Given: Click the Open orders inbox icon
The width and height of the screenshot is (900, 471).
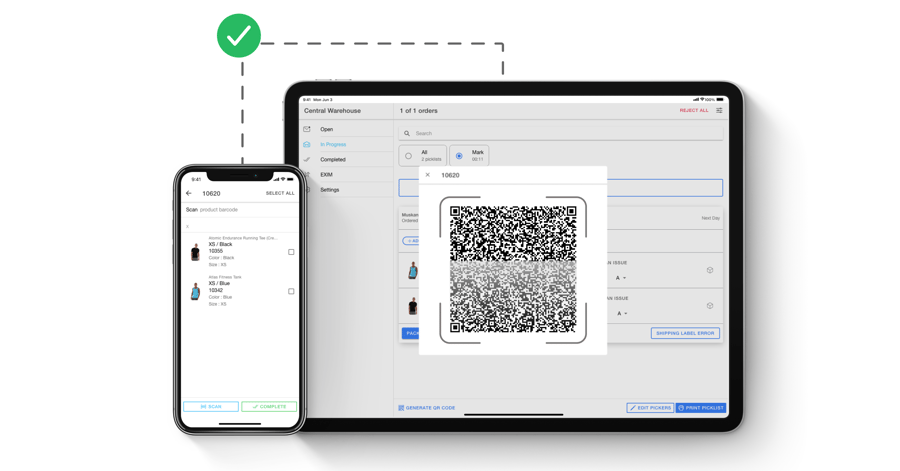Looking at the screenshot, I should (x=307, y=129).
